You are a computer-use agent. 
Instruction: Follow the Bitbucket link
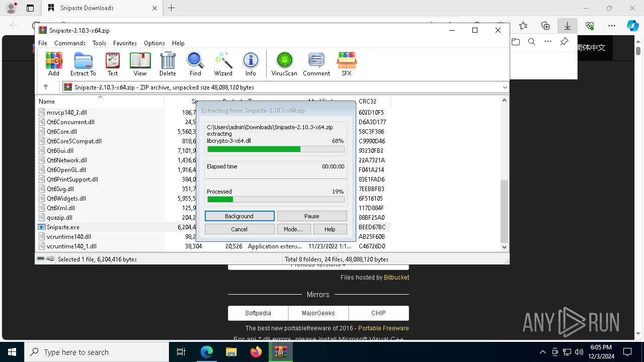point(396,278)
